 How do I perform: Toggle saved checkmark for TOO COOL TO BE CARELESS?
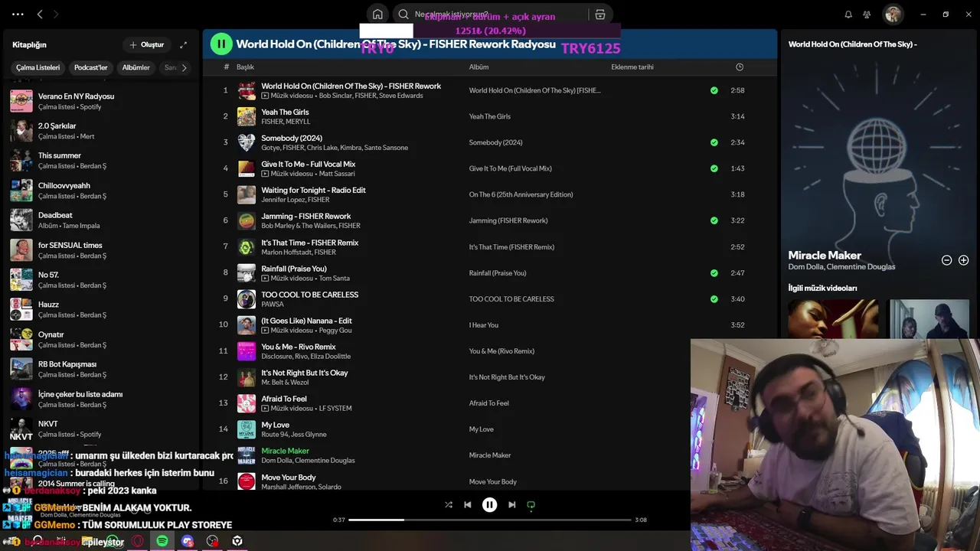pos(714,299)
